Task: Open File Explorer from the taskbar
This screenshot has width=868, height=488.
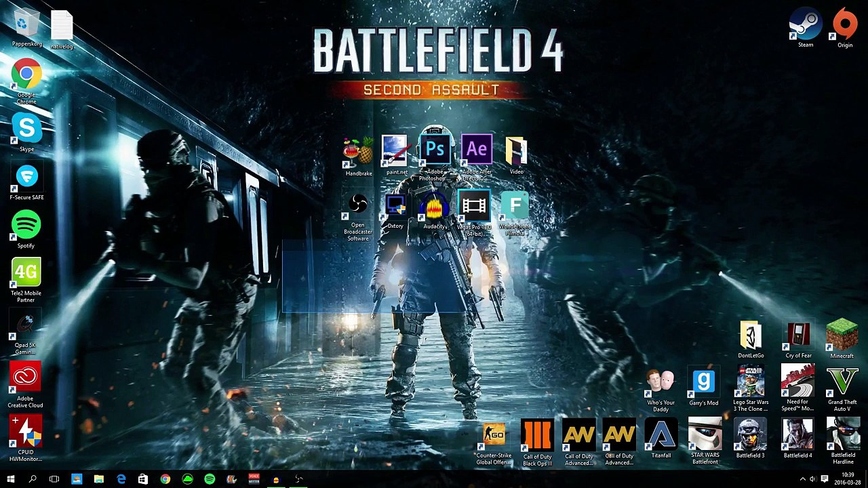Action: pos(98,479)
